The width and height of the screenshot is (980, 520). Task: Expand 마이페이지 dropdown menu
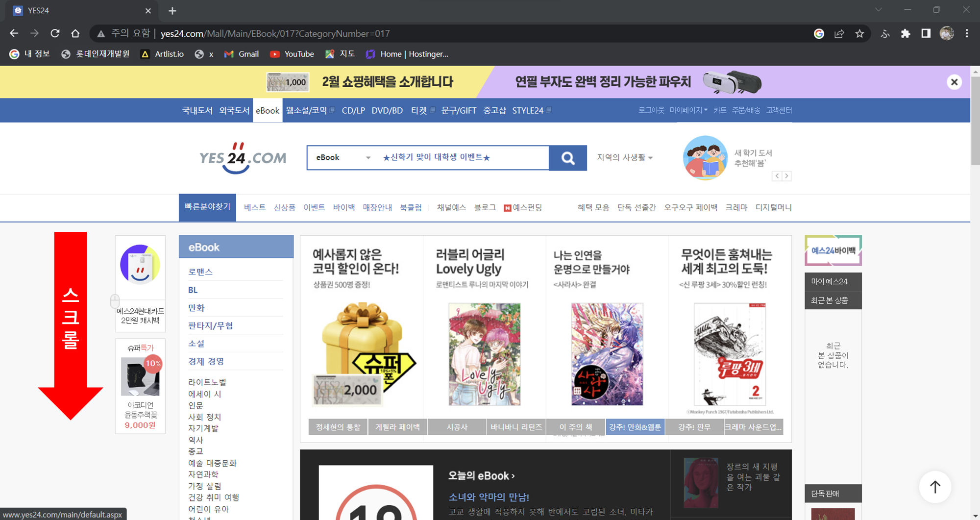point(688,110)
